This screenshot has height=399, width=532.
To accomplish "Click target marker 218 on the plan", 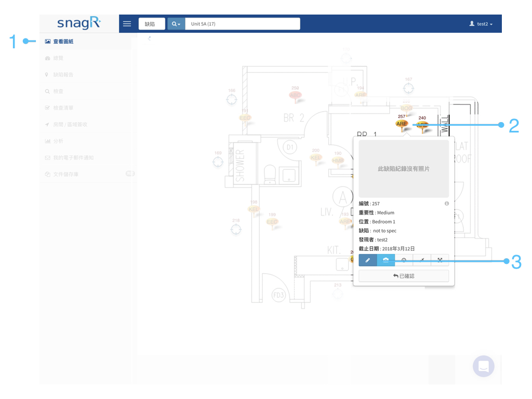I will 236,229.
